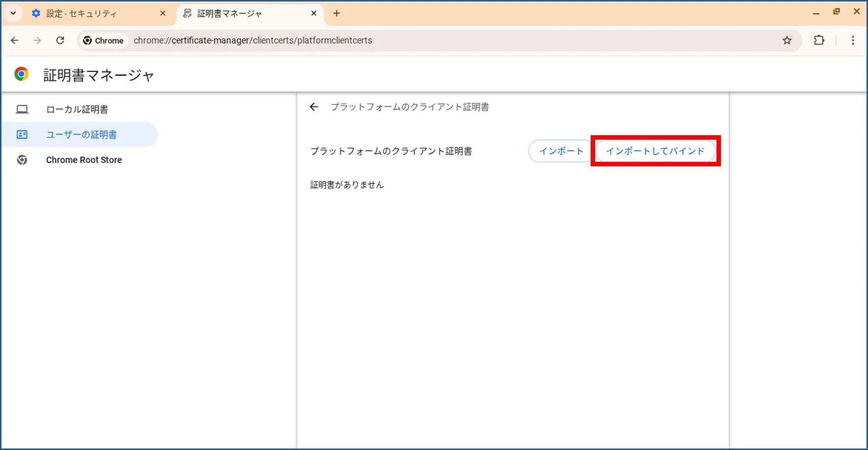Open the tab search dropdown arrow
Image resolution: width=868 pixels, height=450 pixels.
[13, 13]
